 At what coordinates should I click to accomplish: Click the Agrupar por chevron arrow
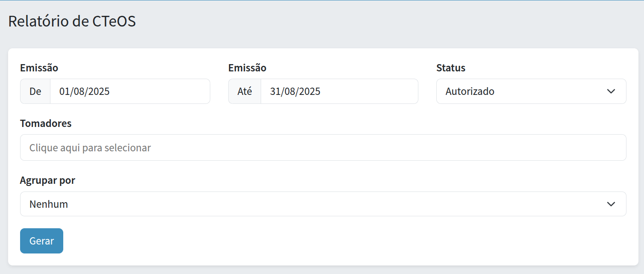point(611,204)
